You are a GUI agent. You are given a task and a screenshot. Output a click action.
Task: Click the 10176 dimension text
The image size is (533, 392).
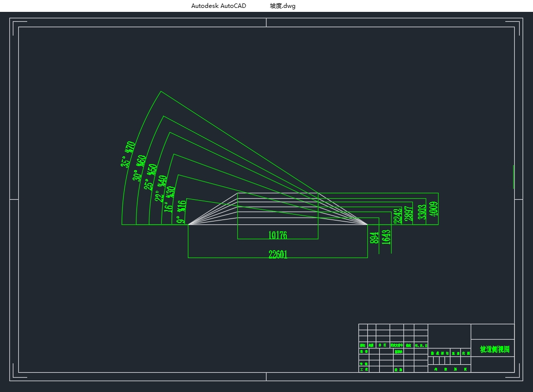tap(277, 235)
